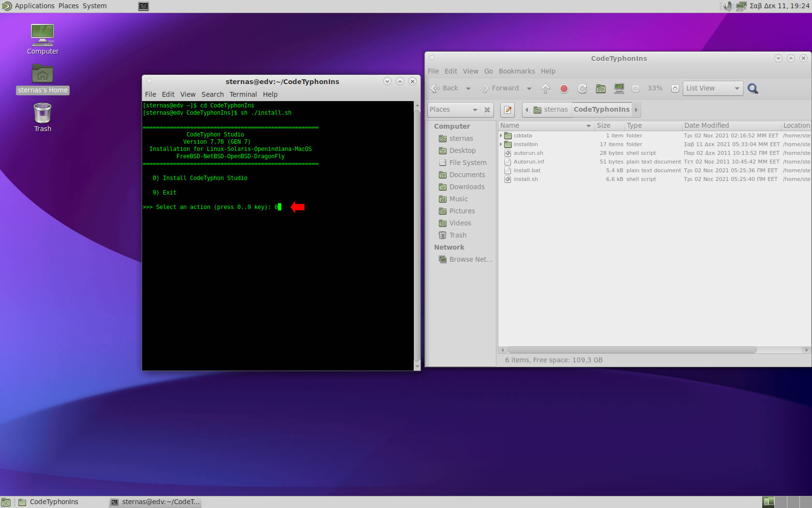This screenshot has height=508, width=812.
Task: Open Trash in Places sidebar
Action: (x=452, y=235)
